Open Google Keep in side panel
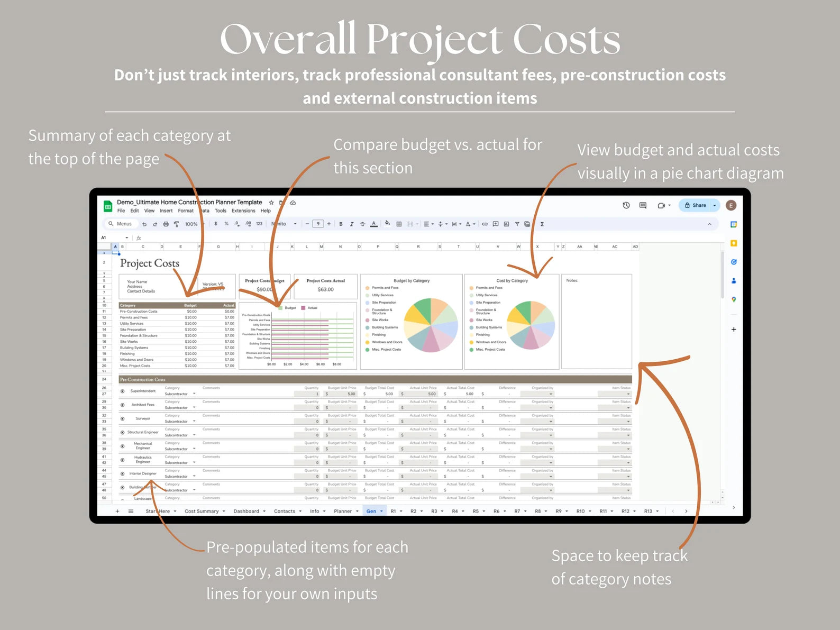This screenshot has width=840, height=630. (733, 243)
